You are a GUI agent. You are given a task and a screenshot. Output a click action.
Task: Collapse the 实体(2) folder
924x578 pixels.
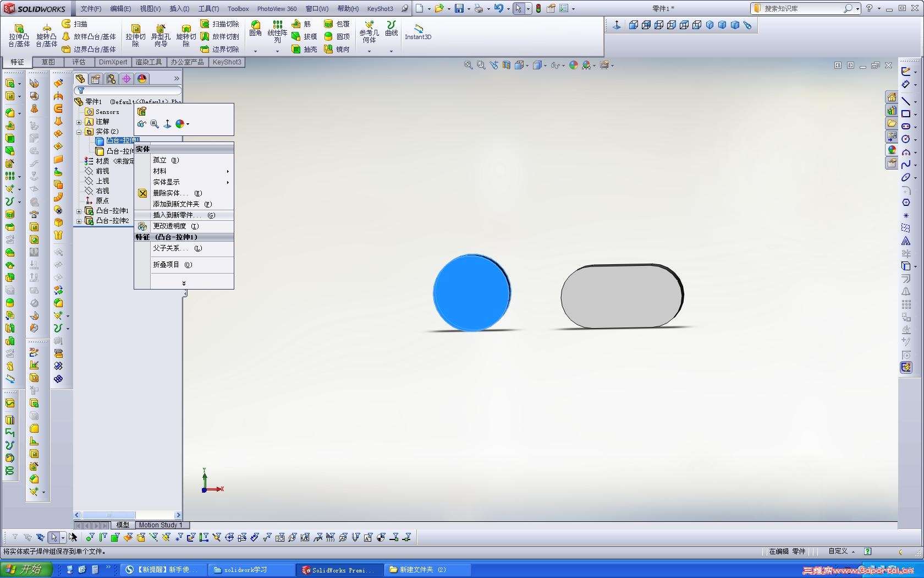pyautogui.click(x=79, y=132)
